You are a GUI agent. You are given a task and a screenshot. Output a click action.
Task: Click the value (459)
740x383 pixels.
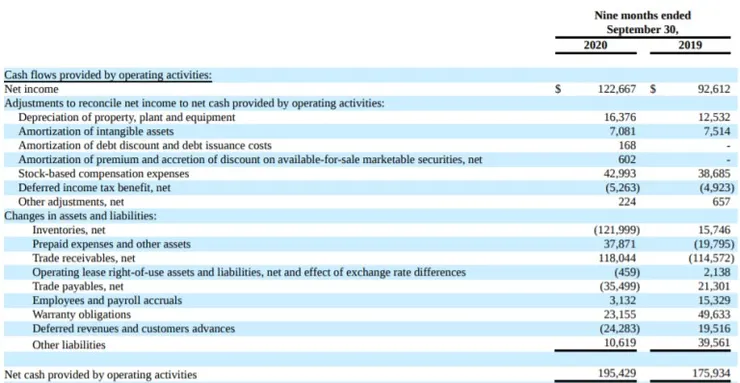click(x=627, y=272)
